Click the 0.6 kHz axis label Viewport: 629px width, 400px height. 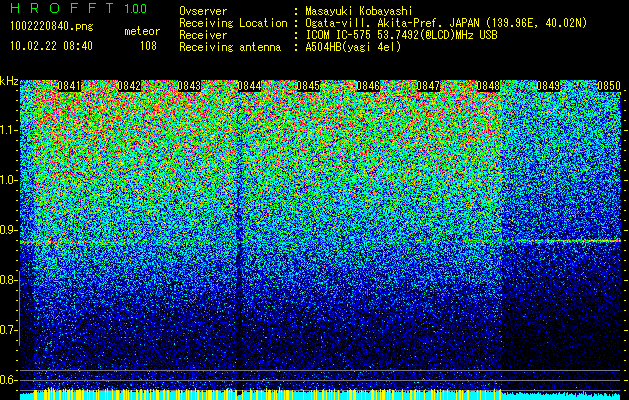point(9,380)
